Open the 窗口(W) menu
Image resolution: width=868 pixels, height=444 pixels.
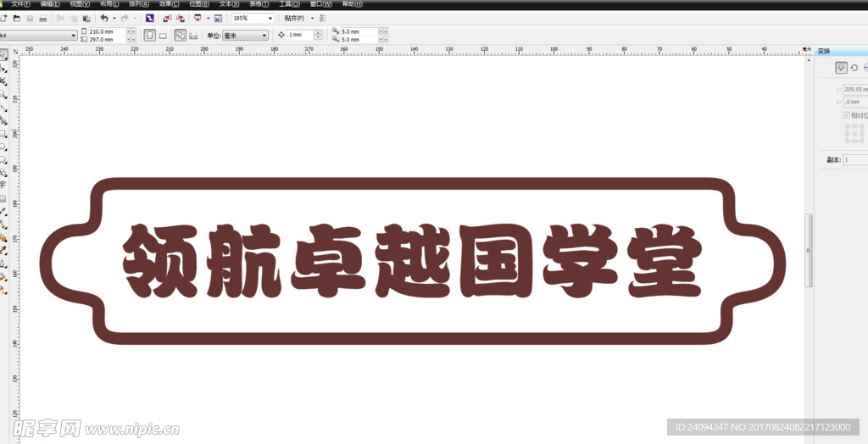[x=321, y=4]
